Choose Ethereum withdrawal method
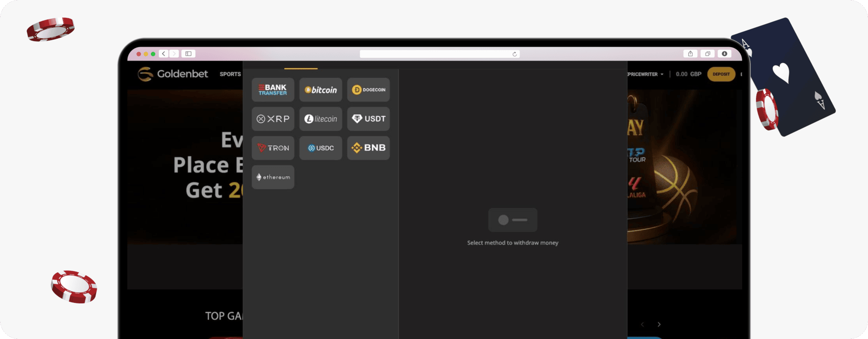868x339 pixels. click(x=273, y=177)
